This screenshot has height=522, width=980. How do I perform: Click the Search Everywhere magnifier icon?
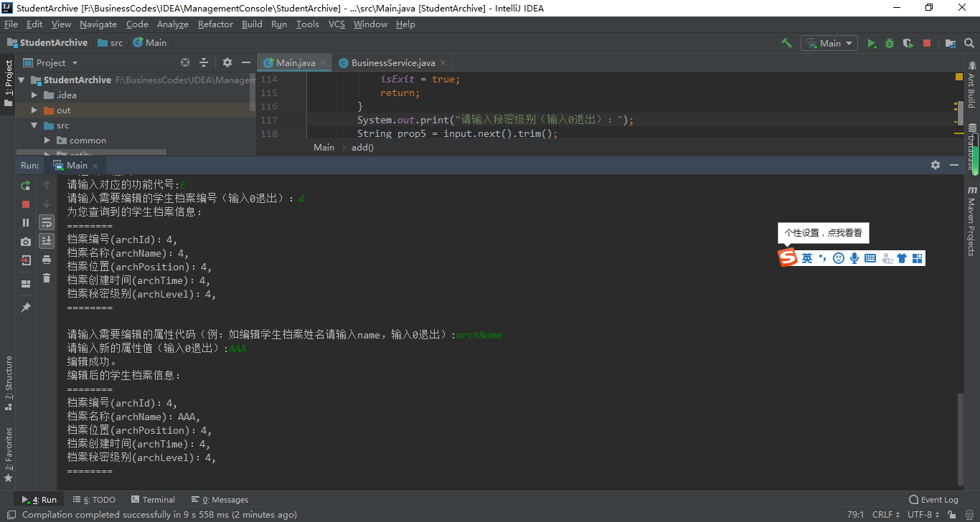969,43
